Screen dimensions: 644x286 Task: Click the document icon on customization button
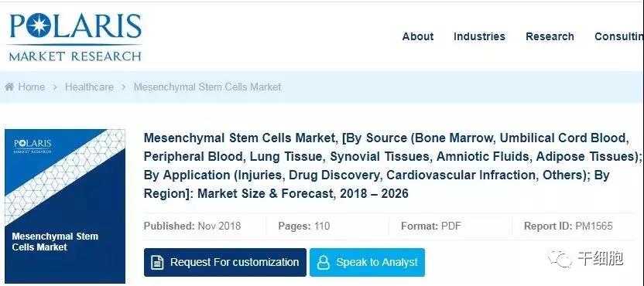coord(157,263)
